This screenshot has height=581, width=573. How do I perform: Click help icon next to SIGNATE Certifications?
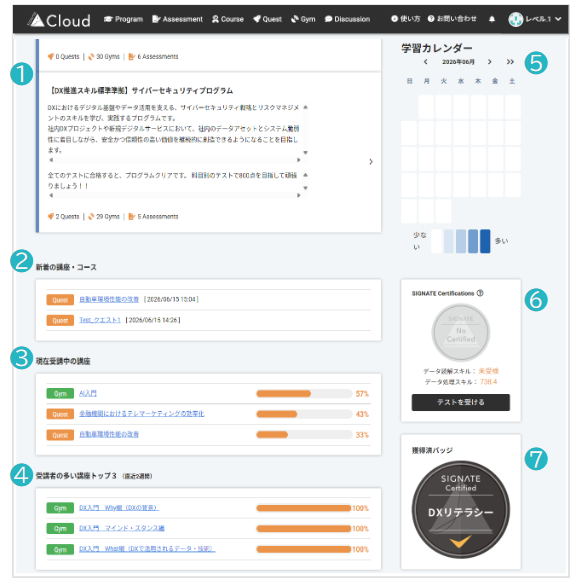click(480, 293)
